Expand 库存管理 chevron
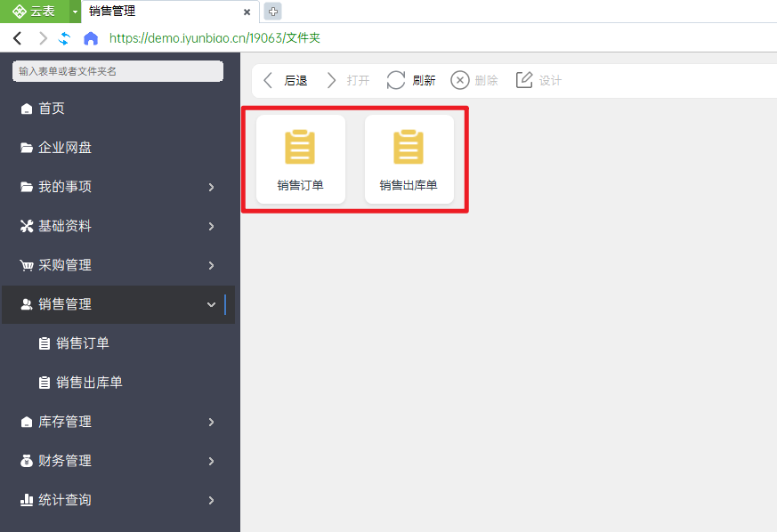This screenshot has width=777, height=532. pos(212,422)
